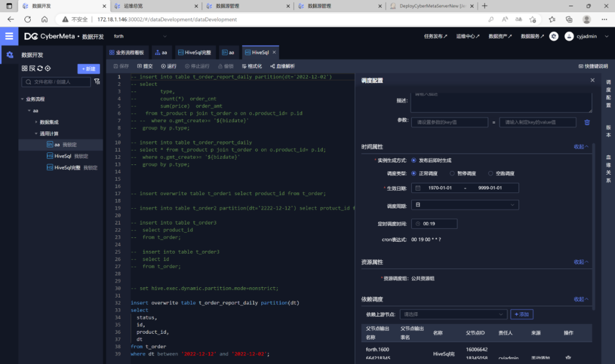This screenshot has height=364, width=615.
Task: Open the 血缘关系 side tab
Action: (608, 169)
